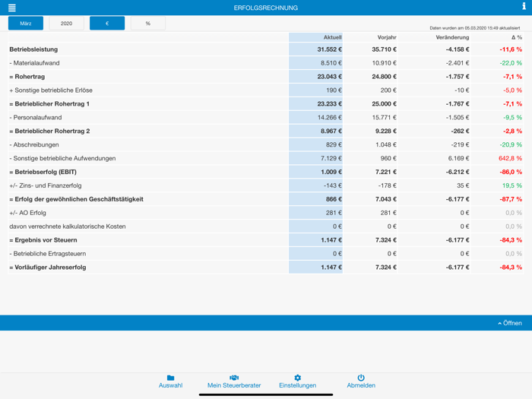Image resolution: width=532 pixels, height=399 pixels.
Task: Click the Aktuell column header
Action: [332, 37]
